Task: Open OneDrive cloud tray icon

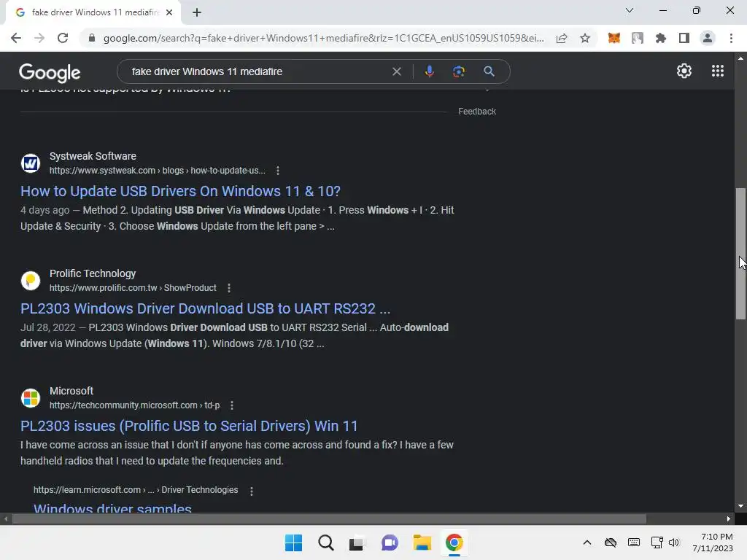Action: [611, 542]
